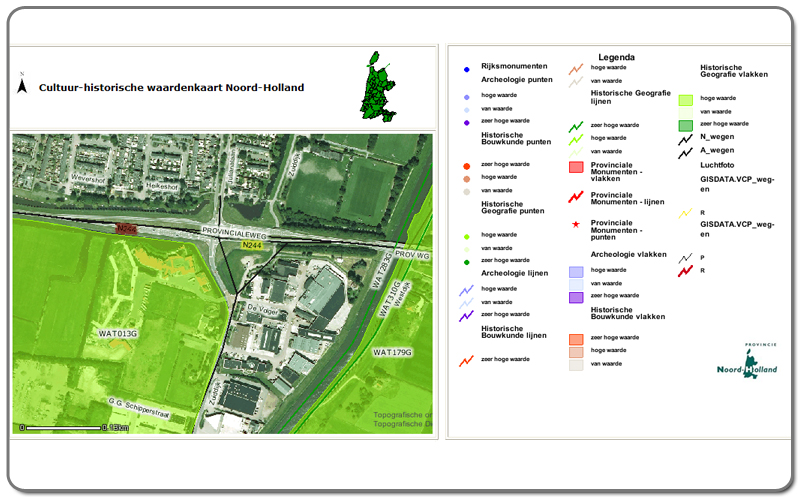Screen dimensions: 800x500
Task: Click the purple Archeologie vlakken zeer hoge waarde swatch
Action: 576,297
